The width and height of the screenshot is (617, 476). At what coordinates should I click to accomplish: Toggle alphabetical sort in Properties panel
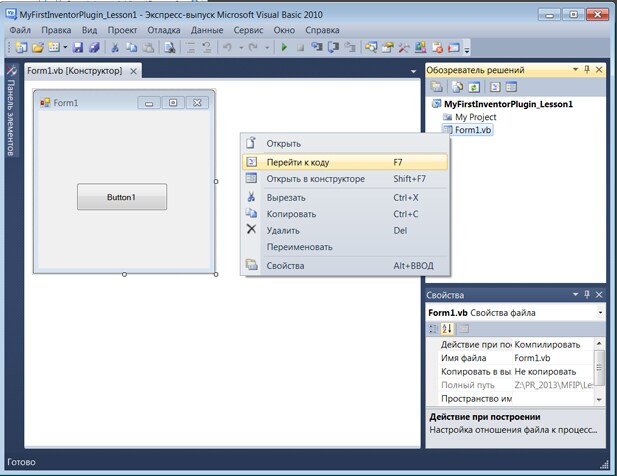pyautogui.click(x=447, y=329)
